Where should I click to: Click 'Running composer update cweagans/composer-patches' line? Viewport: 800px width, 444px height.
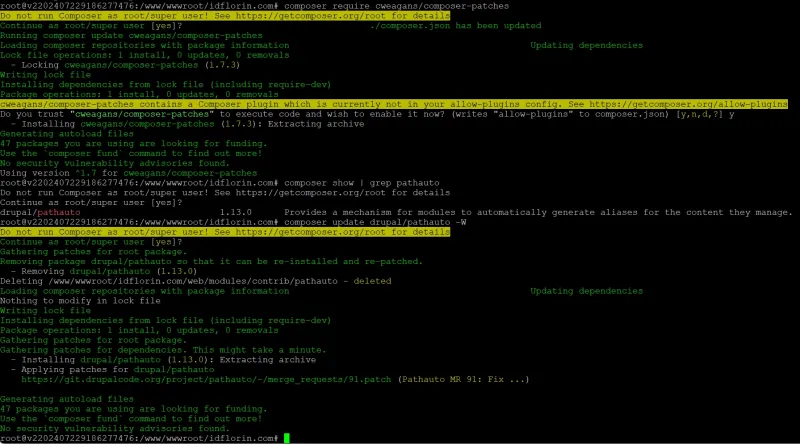[131, 35]
